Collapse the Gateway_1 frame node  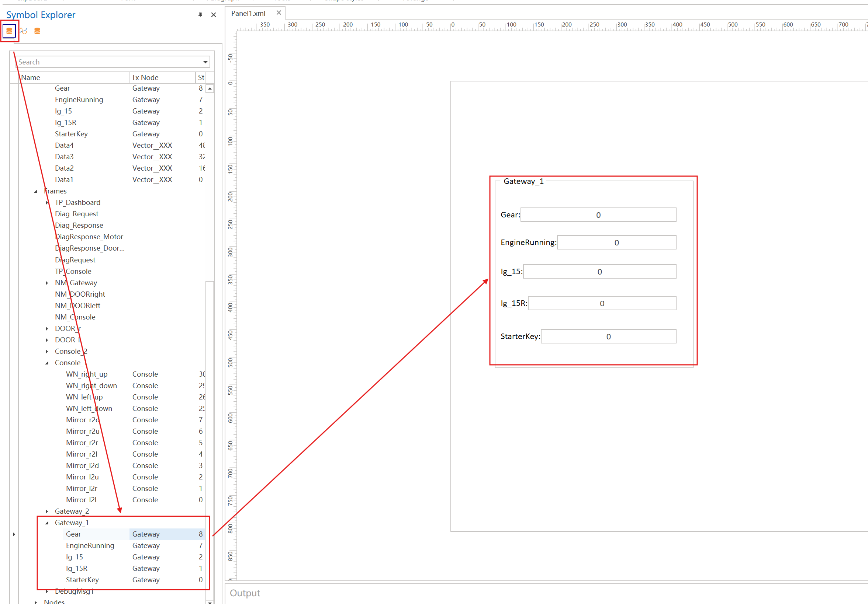47,523
